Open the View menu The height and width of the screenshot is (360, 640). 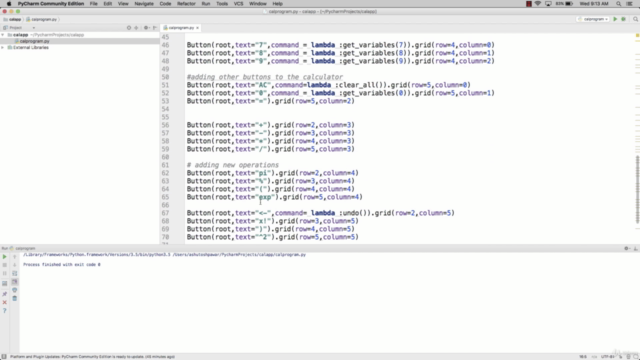(x=123, y=4)
